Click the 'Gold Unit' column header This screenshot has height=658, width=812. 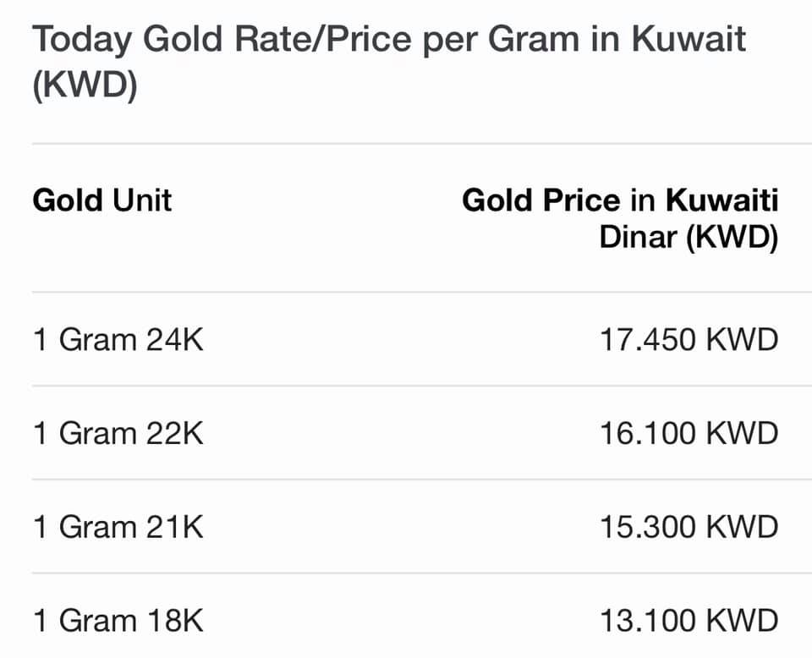click(102, 200)
